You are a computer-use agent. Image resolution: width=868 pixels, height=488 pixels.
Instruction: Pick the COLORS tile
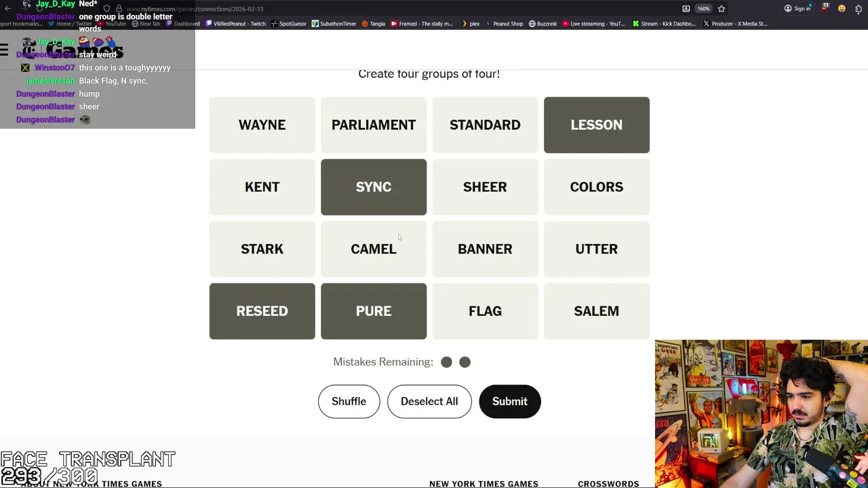coord(597,187)
